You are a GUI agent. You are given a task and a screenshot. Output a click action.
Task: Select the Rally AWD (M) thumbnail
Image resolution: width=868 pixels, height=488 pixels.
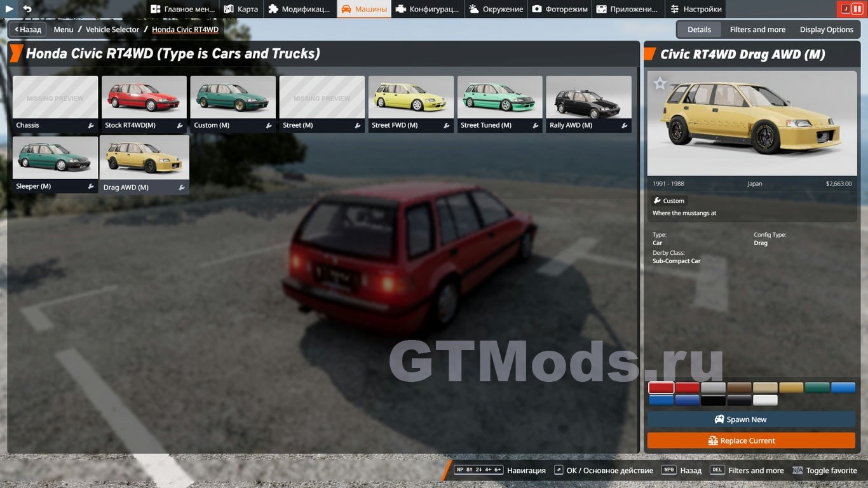(588, 104)
